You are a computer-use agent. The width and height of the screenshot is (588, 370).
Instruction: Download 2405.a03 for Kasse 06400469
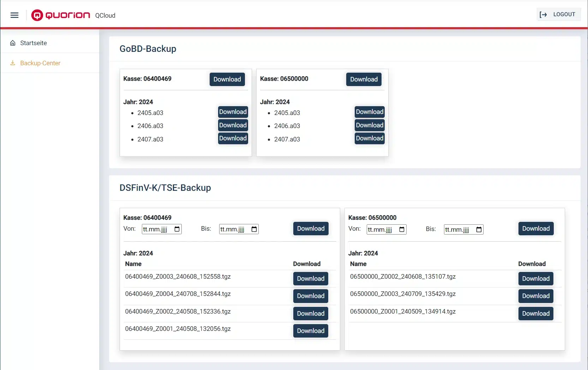pos(233,112)
